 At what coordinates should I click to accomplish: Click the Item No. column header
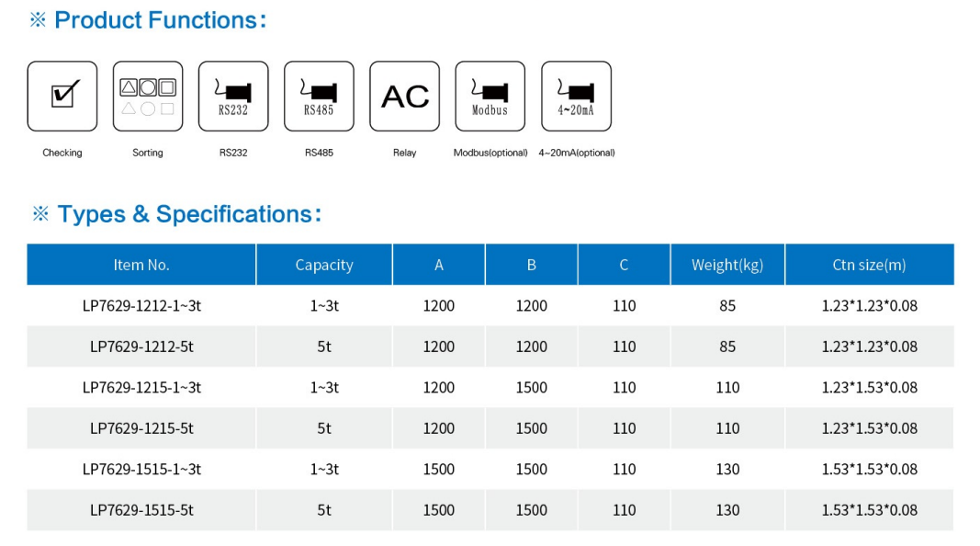point(141,265)
